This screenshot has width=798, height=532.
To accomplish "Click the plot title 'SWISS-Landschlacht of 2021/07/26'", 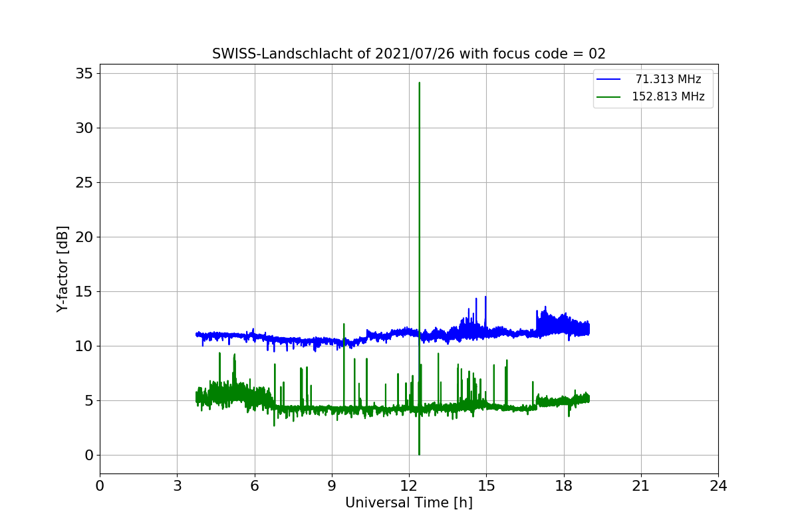I will click(409, 54).
